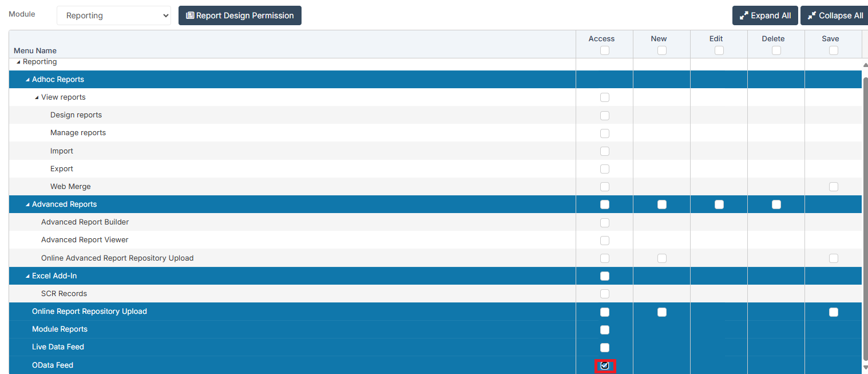Click the scrollbar up arrow
Viewport: 868px width, 374px height.
point(865,65)
